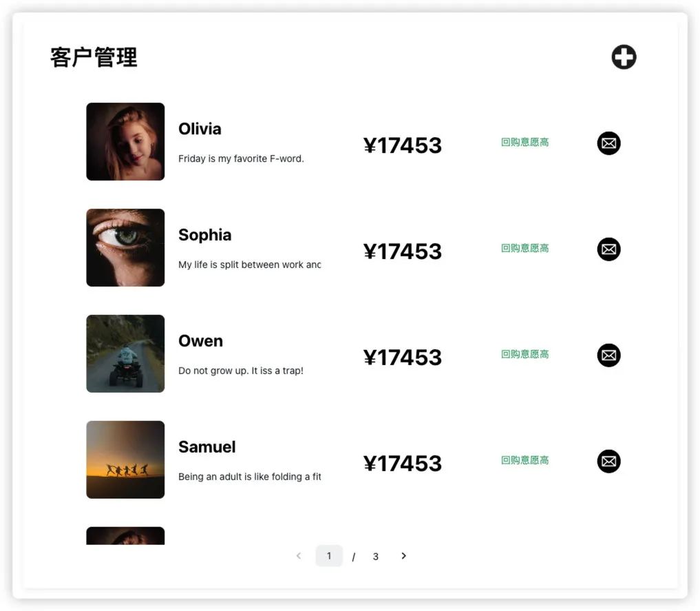
Task: Click on the Samuel name heading
Action: click(206, 447)
